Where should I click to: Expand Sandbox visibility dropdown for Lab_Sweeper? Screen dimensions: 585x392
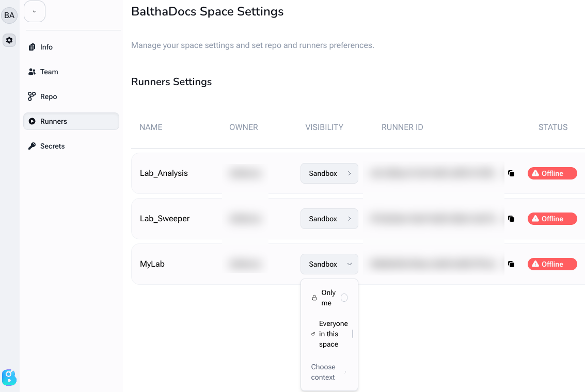coord(329,219)
